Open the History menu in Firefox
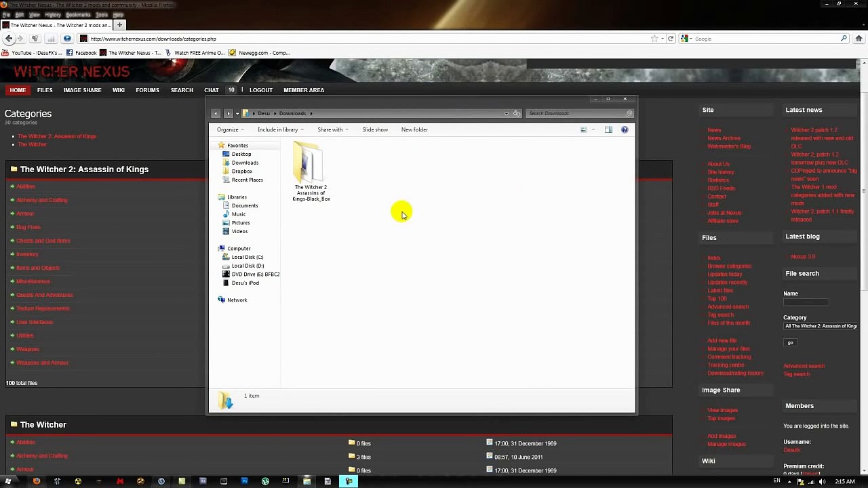 [x=52, y=14]
